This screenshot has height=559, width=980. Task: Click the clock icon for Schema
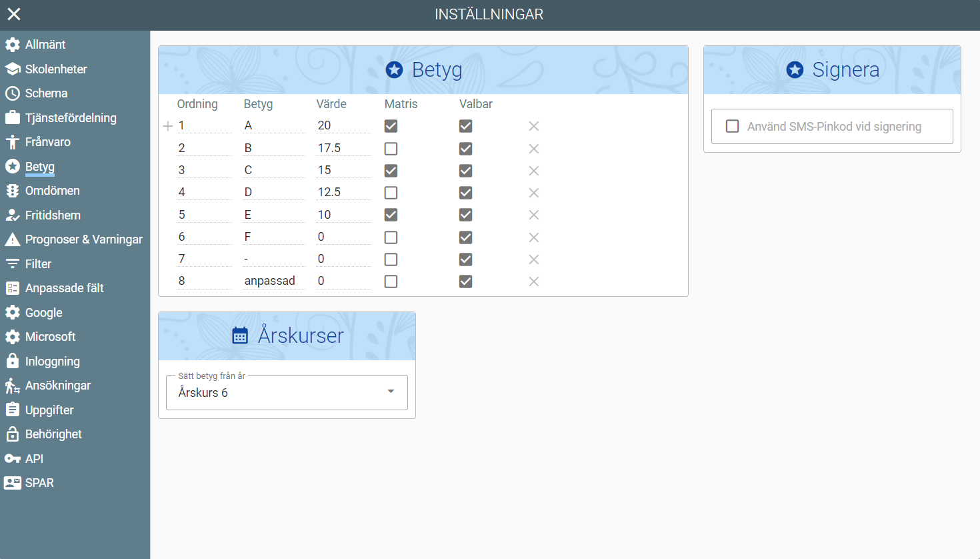(12, 93)
